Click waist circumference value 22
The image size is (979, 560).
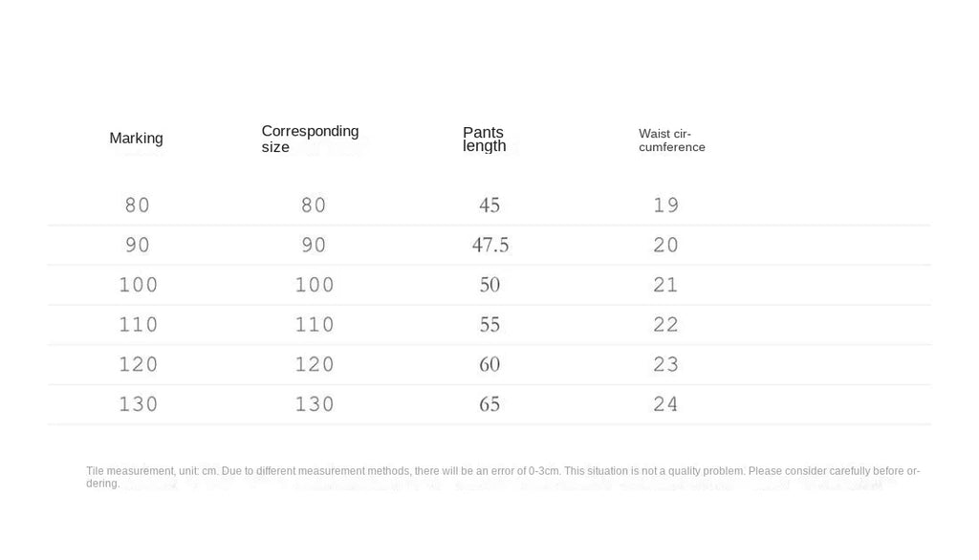pyautogui.click(x=665, y=325)
